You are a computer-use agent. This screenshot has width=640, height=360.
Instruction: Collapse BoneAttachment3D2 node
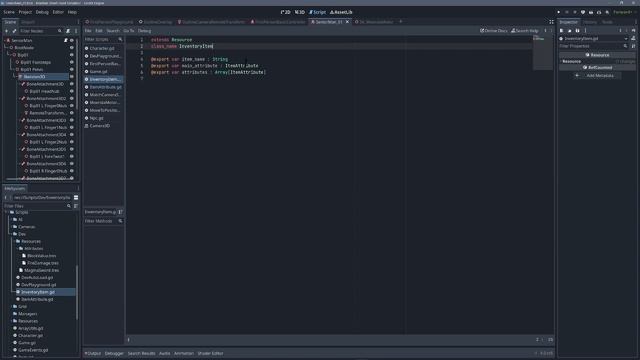[x=20, y=98]
